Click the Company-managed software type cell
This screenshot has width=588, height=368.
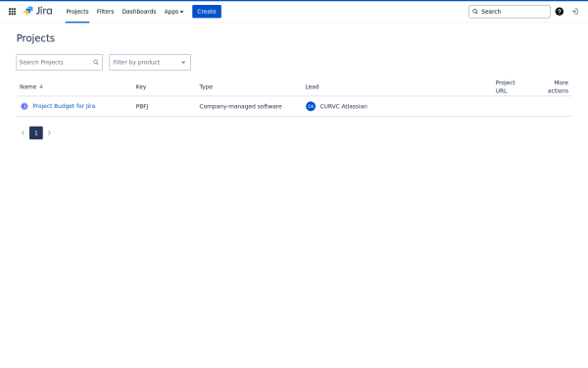(x=240, y=106)
